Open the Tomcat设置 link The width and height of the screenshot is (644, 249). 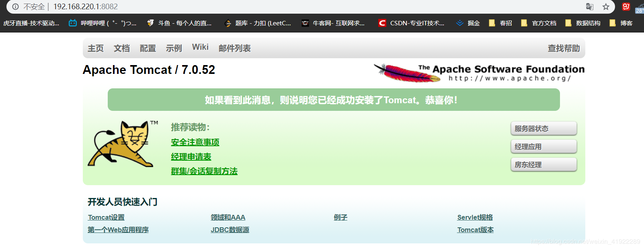pyautogui.click(x=106, y=217)
